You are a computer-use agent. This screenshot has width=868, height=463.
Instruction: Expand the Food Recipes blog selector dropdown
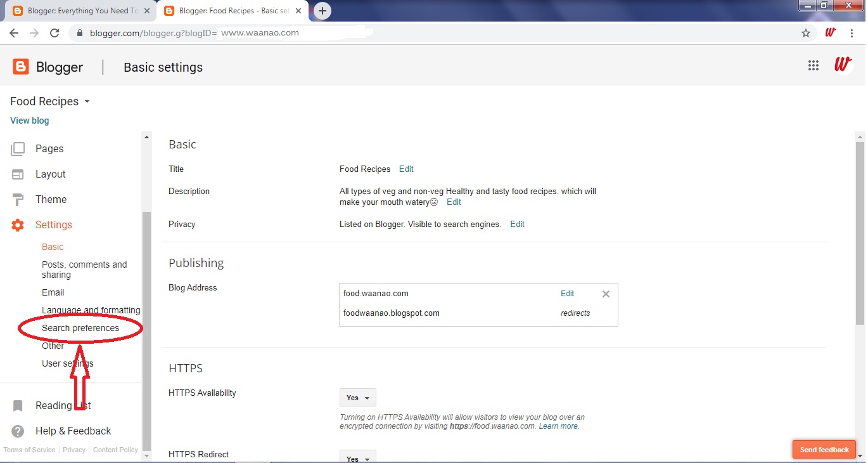tap(50, 101)
